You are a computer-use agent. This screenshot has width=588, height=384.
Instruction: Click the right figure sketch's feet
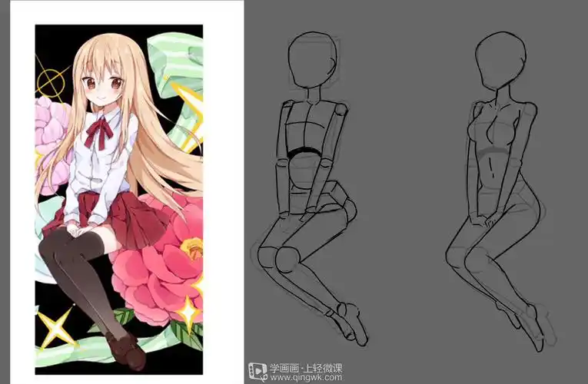(x=538, y=323)
